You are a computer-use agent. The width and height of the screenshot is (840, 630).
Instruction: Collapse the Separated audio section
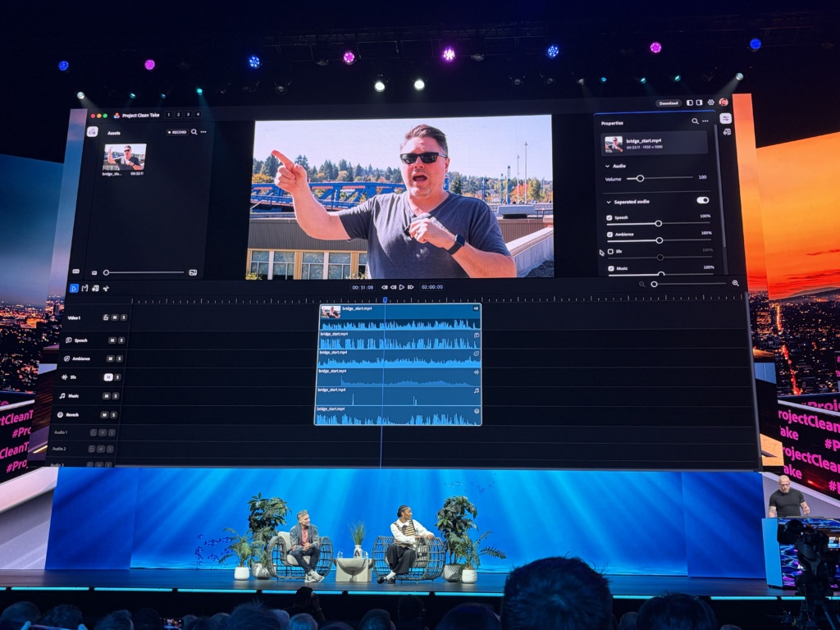point(609,201)
